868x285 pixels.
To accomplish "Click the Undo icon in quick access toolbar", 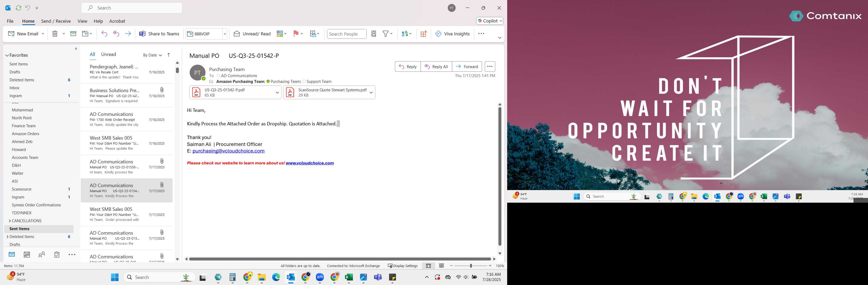I will pos(28,8).
